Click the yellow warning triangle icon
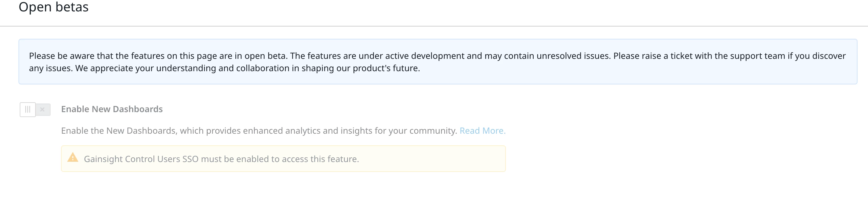The width and height of the screenshot is (868, 199). tap(73, 158)
